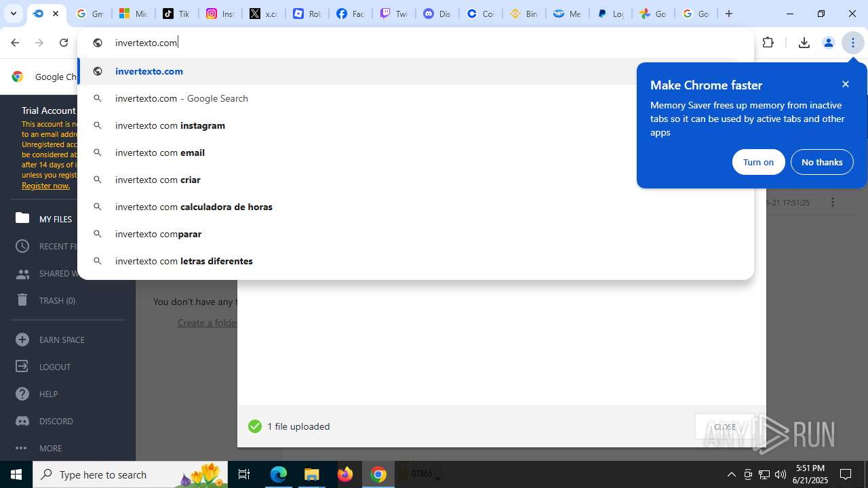Open the tab search dropdown arrow
The height and width of the screenshot is (488, 868).
click(x=13, y=14)
